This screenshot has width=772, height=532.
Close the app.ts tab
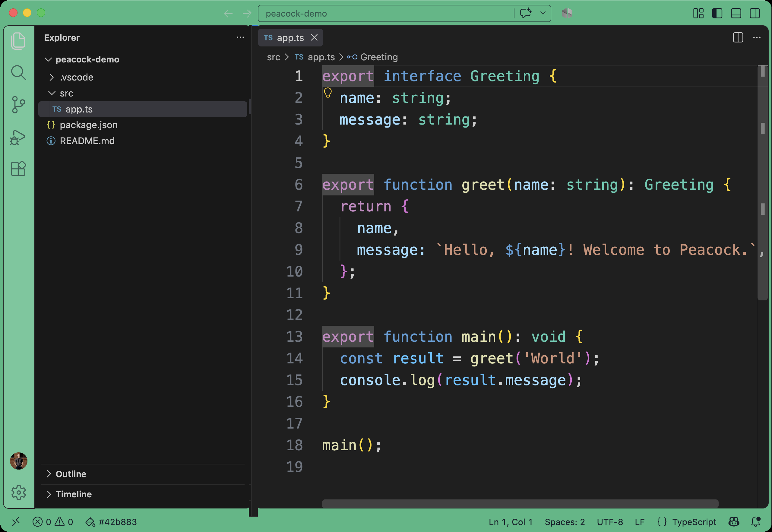click(314, 37)
